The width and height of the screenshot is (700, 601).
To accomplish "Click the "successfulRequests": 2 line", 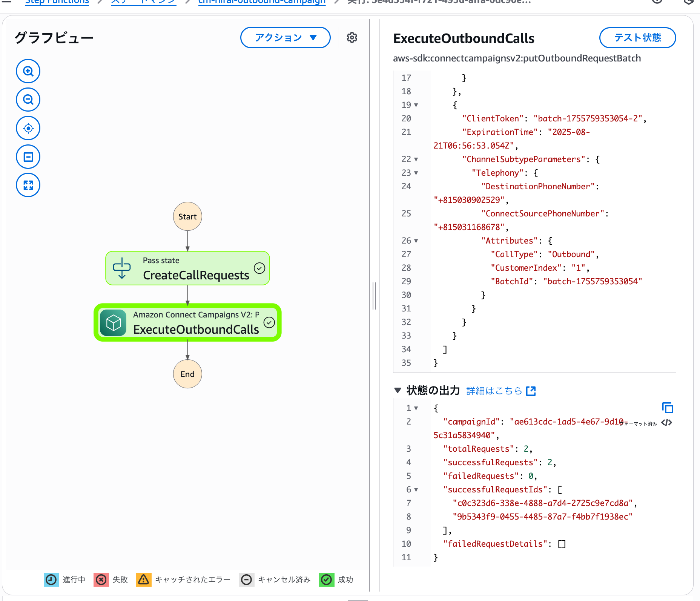I will click(x=499, y=463).
